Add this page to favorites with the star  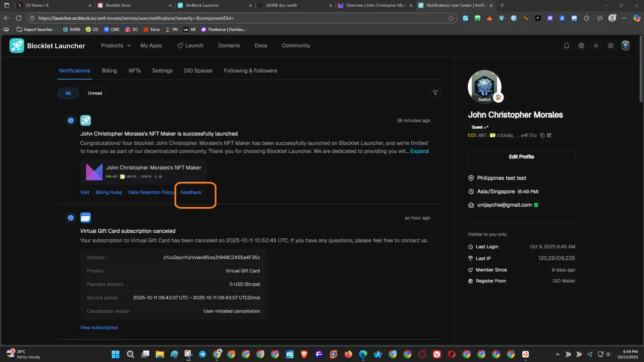click(451, 18)
